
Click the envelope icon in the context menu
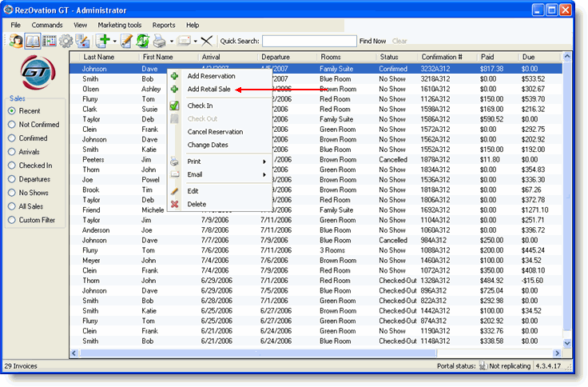(175, 174)
